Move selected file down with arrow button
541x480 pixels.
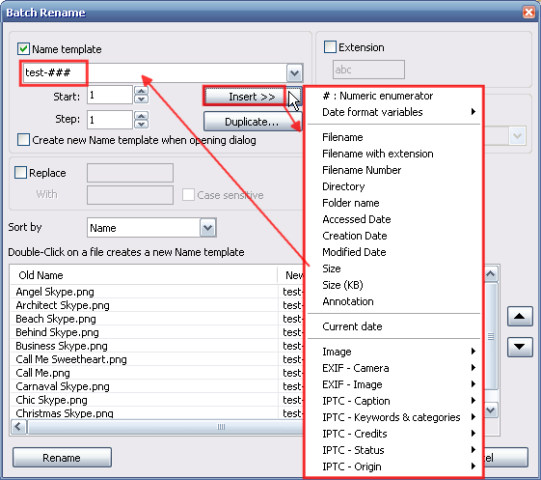click(520, 346)
